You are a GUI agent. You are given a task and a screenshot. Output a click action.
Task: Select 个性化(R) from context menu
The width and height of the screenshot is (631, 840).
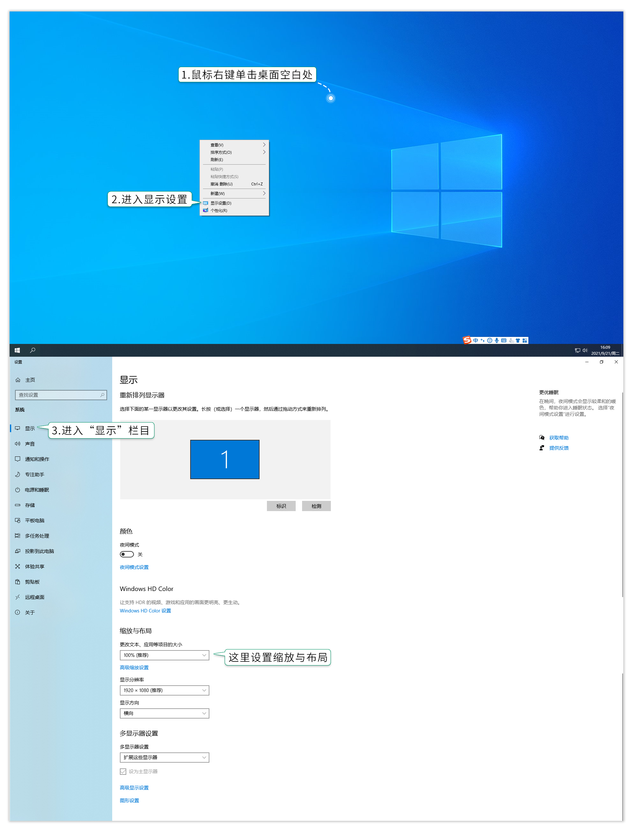point(219,210)
